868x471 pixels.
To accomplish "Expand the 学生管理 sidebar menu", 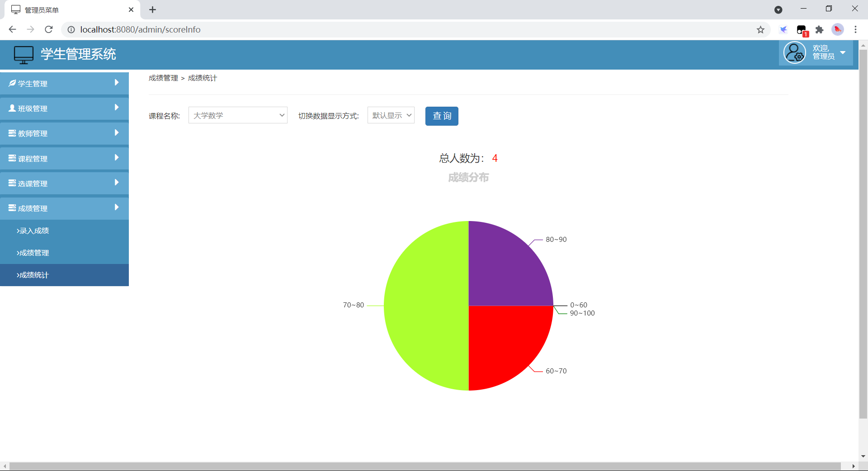I will (x=64, y=83).
